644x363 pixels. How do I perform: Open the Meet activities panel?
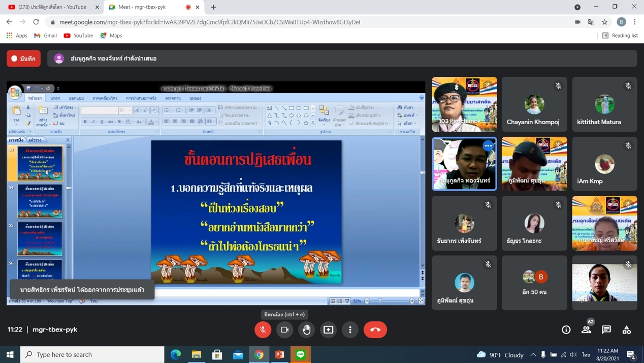click(627, 329)
